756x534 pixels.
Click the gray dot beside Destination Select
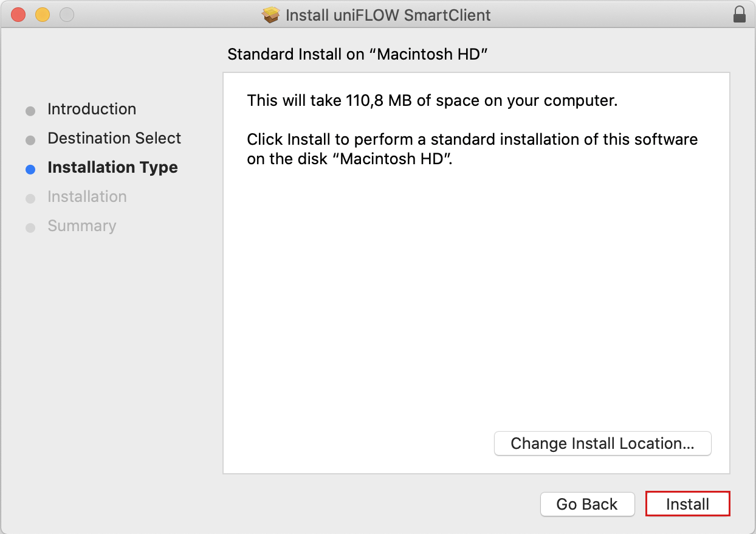tap(30, 139)
